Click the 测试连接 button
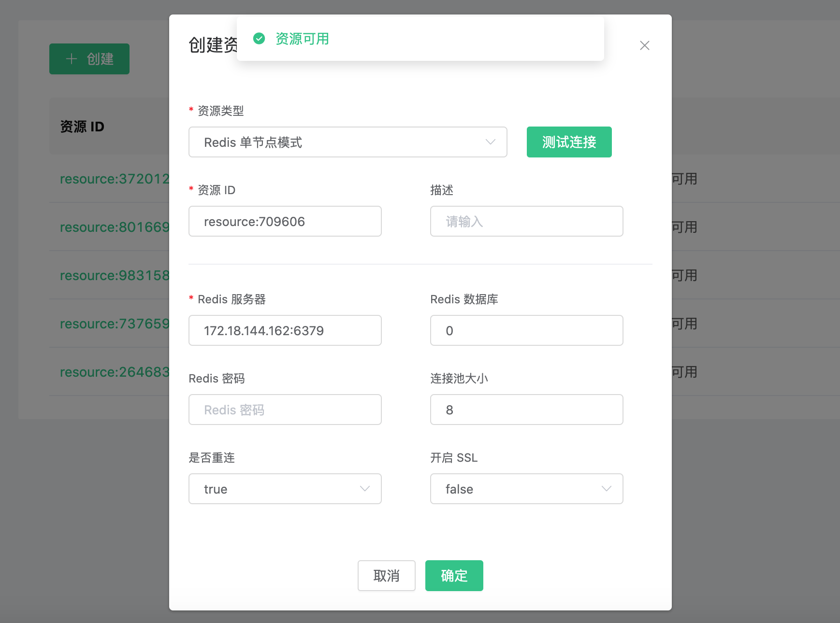Screen dimensions: 840x623 569,142
